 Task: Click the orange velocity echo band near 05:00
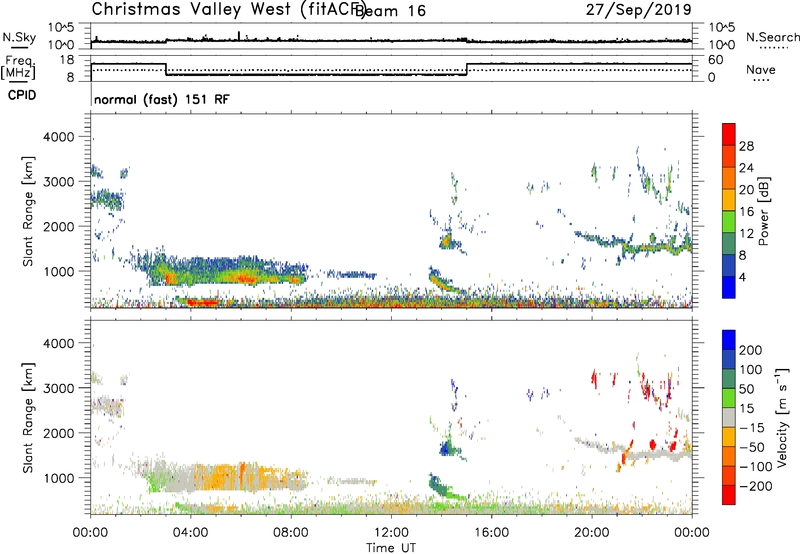(x=219, y=478)
